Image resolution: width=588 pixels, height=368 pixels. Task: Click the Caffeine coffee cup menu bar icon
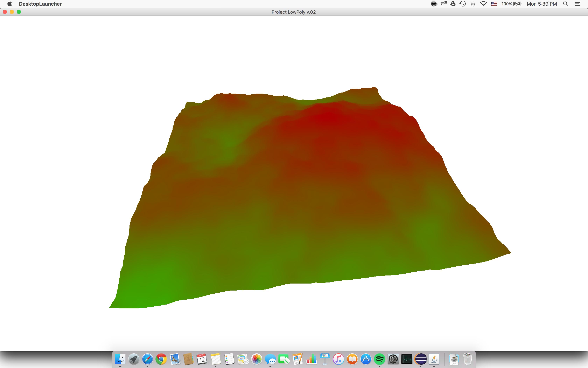(x=434, y=4)
